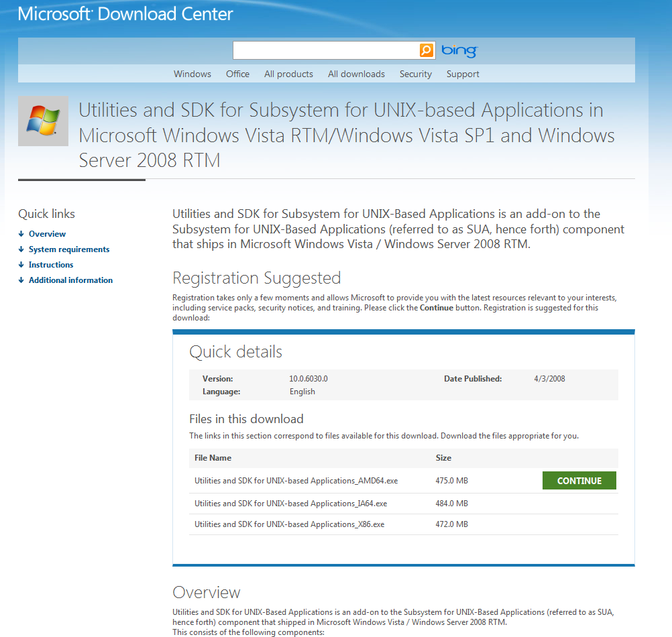Open the Office navigation menu item
Image resolution: width=672 pixels, height=637 pixels.
[237, 74]
